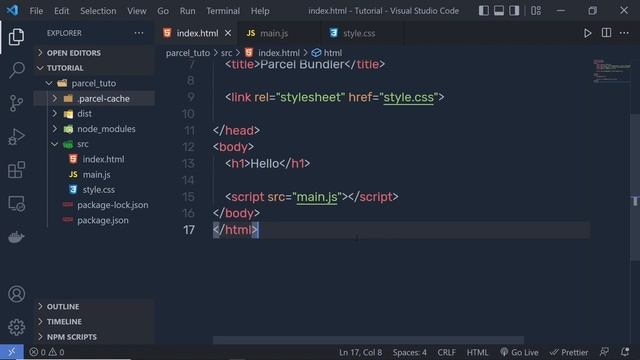Expand the OUTLINE section
Screen dimensions: 640x360
point(94,307)
